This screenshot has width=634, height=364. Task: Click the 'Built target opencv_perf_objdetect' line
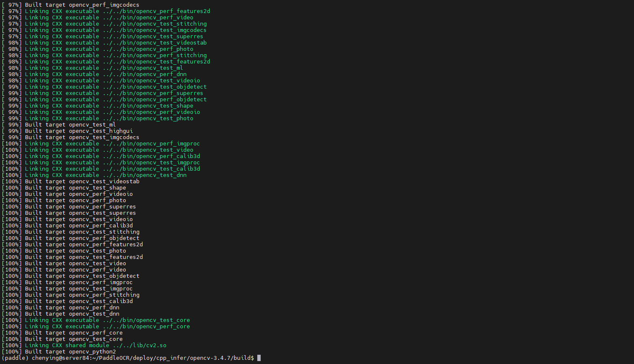click(x=70, y=238)
